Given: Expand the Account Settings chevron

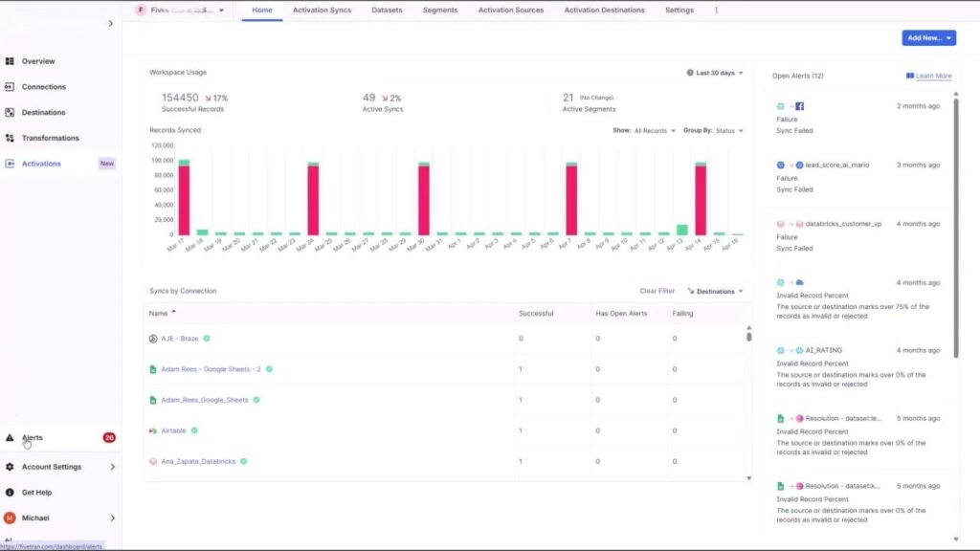Looking at the screenshot, I should [x=113, y=467].
